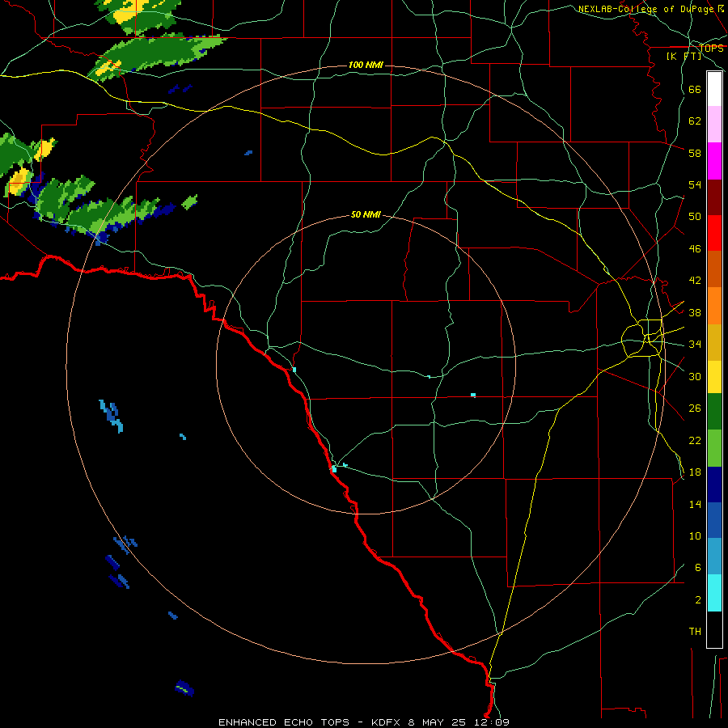This screenshot has height=728, width=728.
Task: Choose the cyan legend swatch
Action: [x=714, y=593]
